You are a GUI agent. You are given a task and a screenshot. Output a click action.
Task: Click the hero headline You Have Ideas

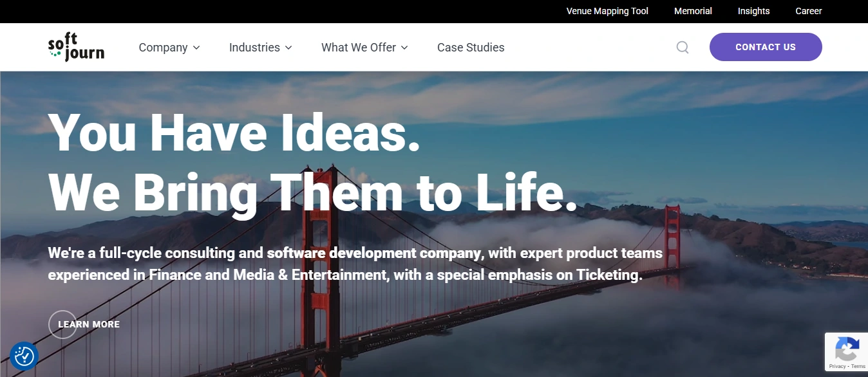(x=234, y=132)
